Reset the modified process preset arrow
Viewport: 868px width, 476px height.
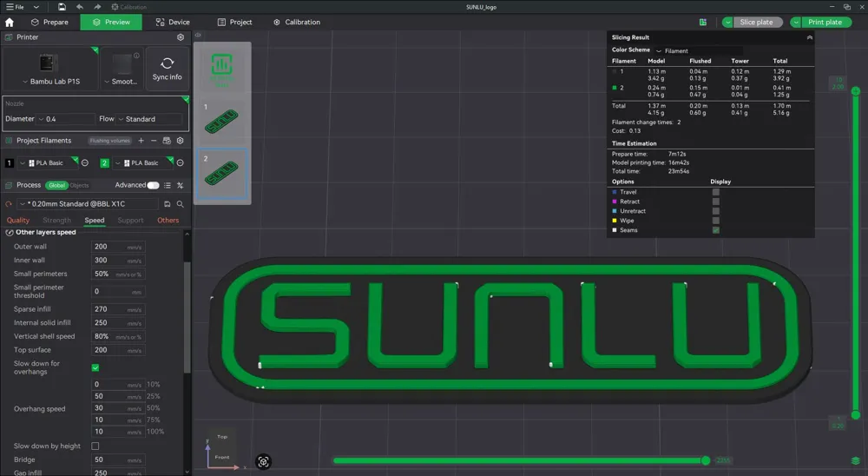(9, 204)
